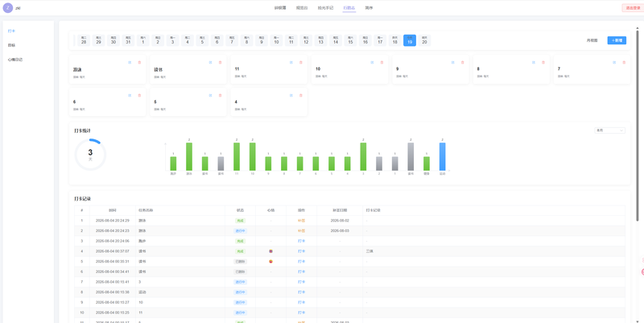Open the 拾光手记 top tab
Image resolution: width=644 pixels, height=323 pixels.
tap(326, 8)
